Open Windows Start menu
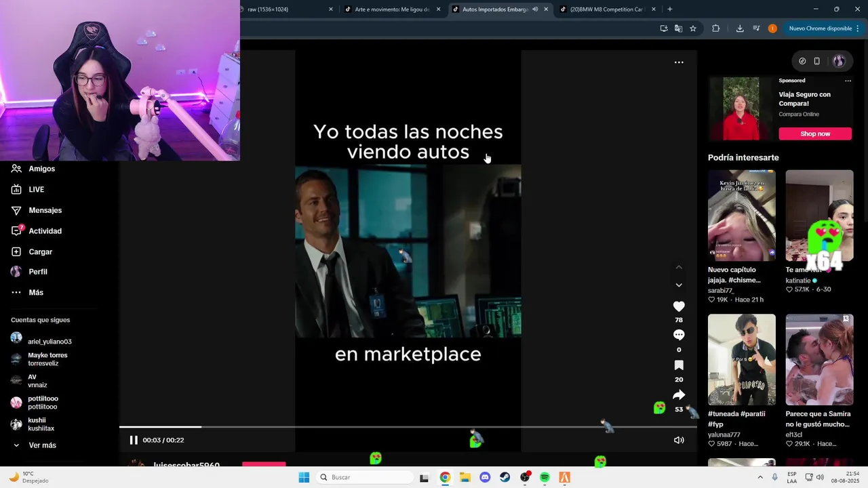Screen dimensions: 868x488 point(304,477)
